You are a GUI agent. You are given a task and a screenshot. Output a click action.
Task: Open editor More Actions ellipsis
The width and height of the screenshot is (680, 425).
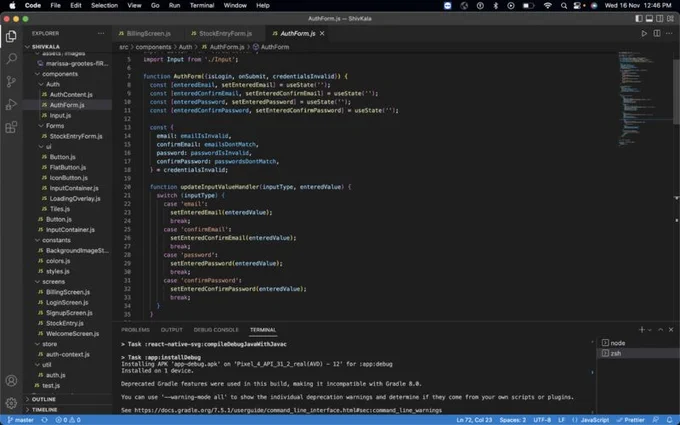670,33
